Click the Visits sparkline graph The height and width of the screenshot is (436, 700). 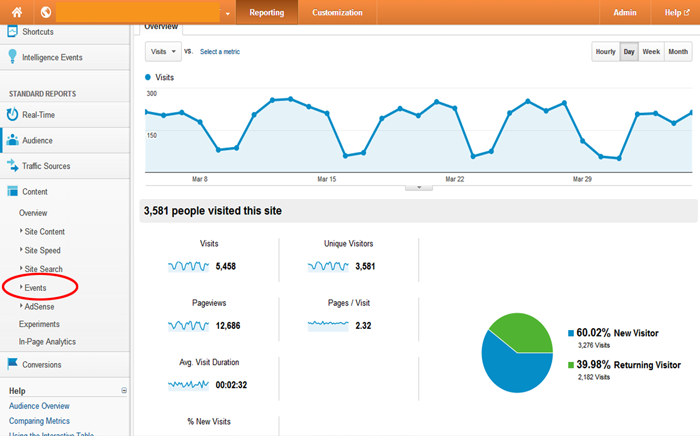click(188, 266)
